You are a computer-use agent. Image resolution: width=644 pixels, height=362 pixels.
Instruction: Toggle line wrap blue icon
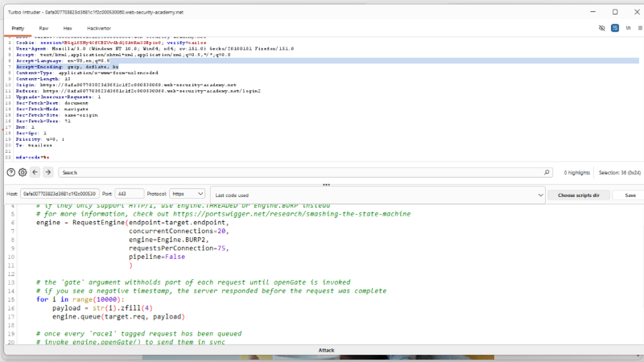coord(615,28)
